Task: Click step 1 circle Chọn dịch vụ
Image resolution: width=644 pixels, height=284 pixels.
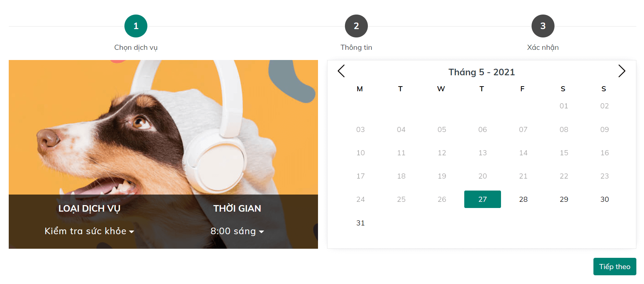Action: 136,26
